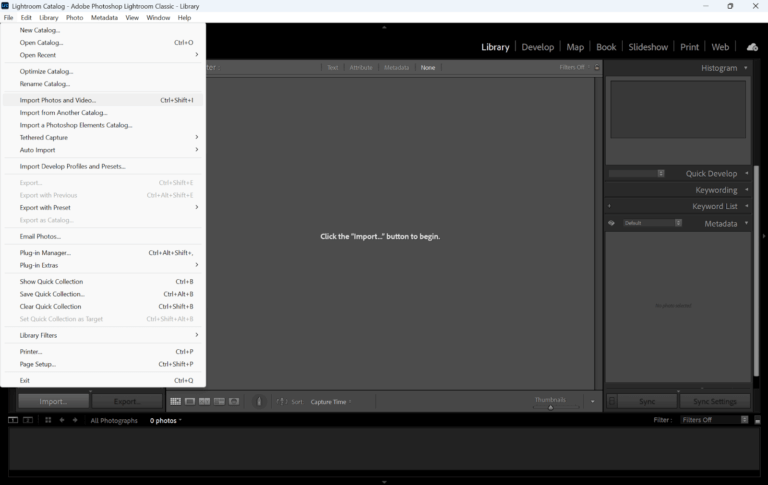Click the main window display icon
Image resolution: width=768 pixels, height=485 pixels.
(x=13, y=420)
